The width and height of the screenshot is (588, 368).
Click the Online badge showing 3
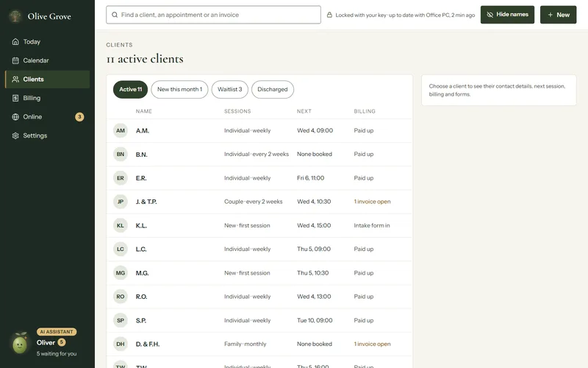pyautogui.click(x=79, y=117)
